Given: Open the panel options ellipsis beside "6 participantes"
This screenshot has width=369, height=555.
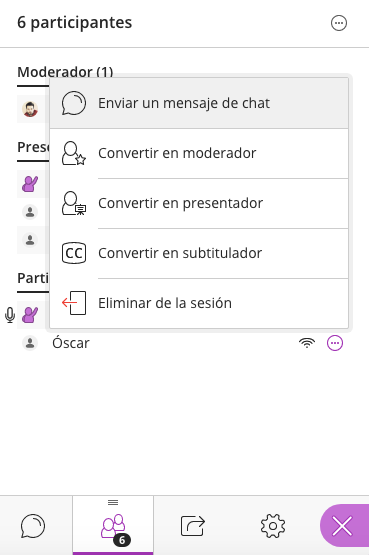Looking at the screenshot, I should (339, 23).
